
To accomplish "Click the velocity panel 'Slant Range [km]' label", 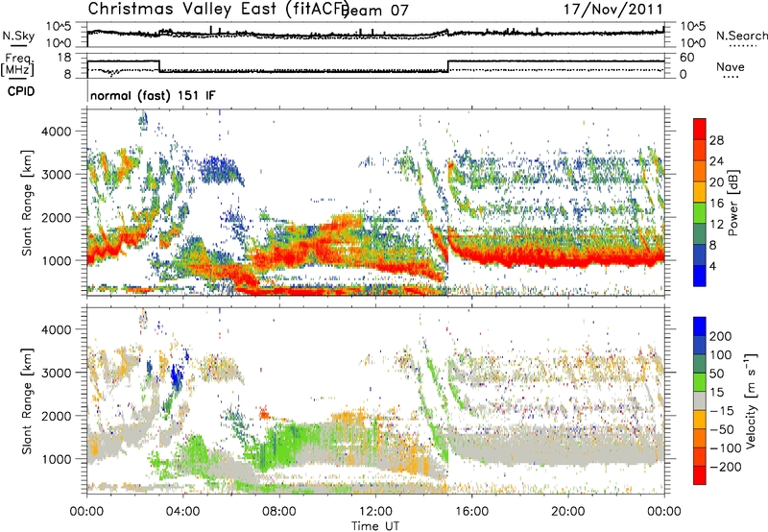I will point(27,400).
